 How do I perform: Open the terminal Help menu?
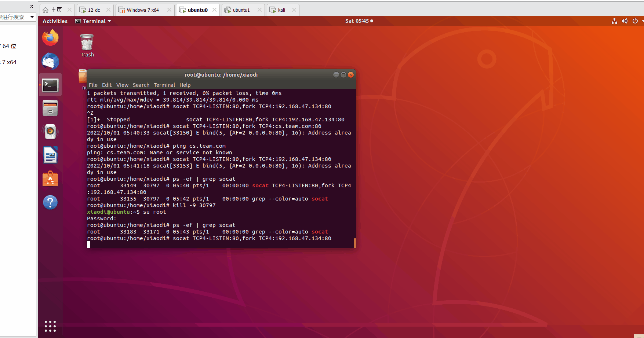point(185,85)
